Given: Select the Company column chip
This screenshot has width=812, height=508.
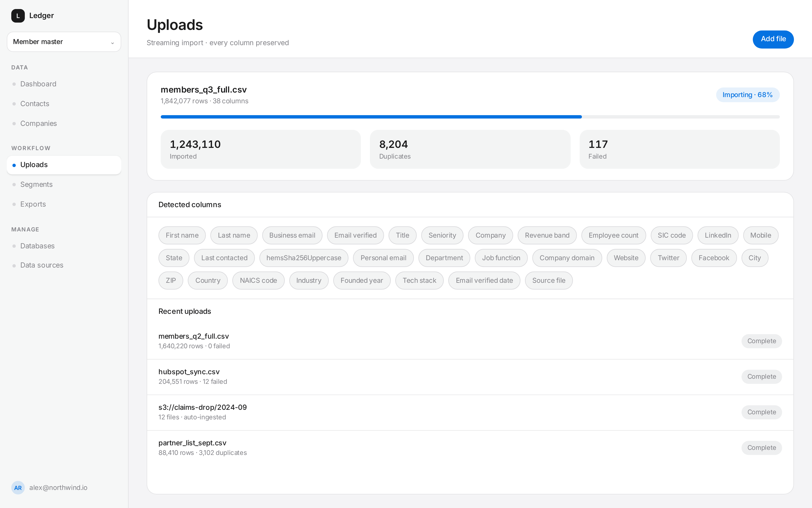Looking at the screenshot, I should 490,235.
